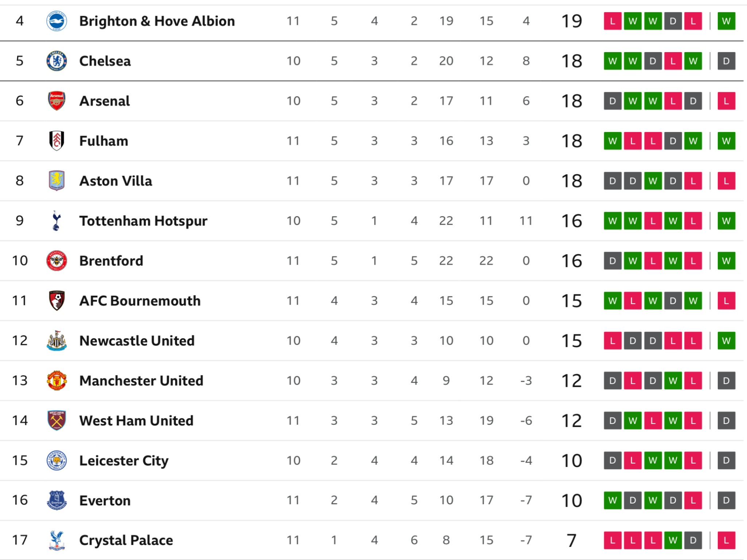
Task: Open the Tottenham Hotspur team link
Action: pos(143,221)
